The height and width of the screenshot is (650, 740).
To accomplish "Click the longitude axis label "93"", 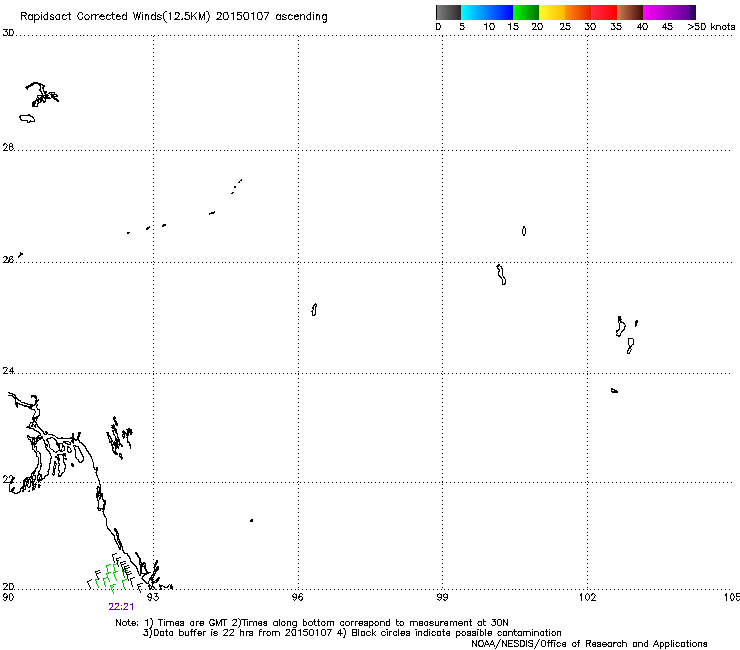I will [153, 597].
